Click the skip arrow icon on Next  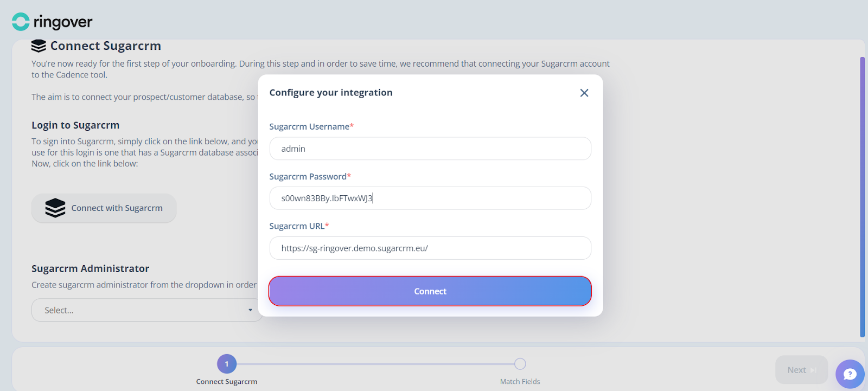(x=813, y=370)
